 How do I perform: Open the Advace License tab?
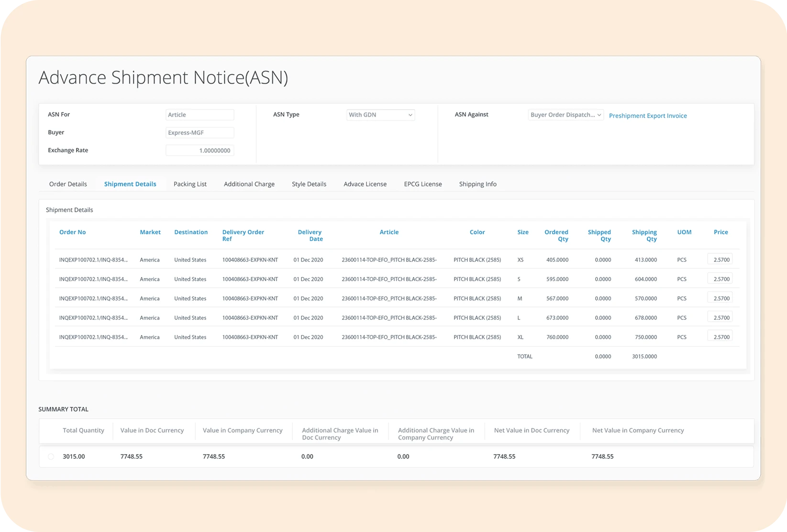(365, 184)
